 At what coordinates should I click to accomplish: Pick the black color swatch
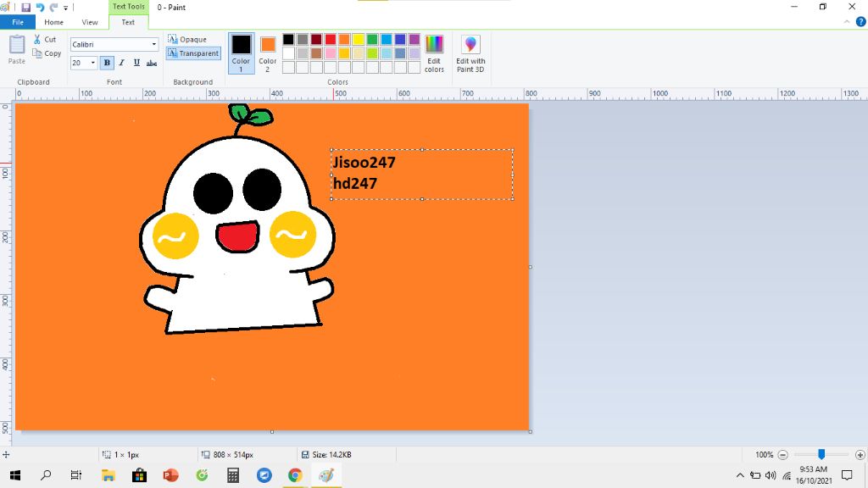pyautogui.click(x=288, y=39)
